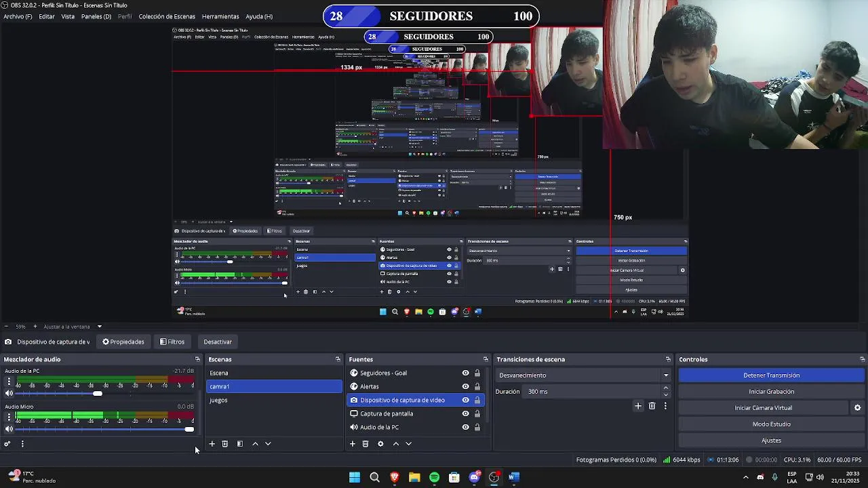Add a new source with plus icon
Image resolution: width=868 pixels, height=488 pixels.
pyautogui.click(x=353, y=444)
